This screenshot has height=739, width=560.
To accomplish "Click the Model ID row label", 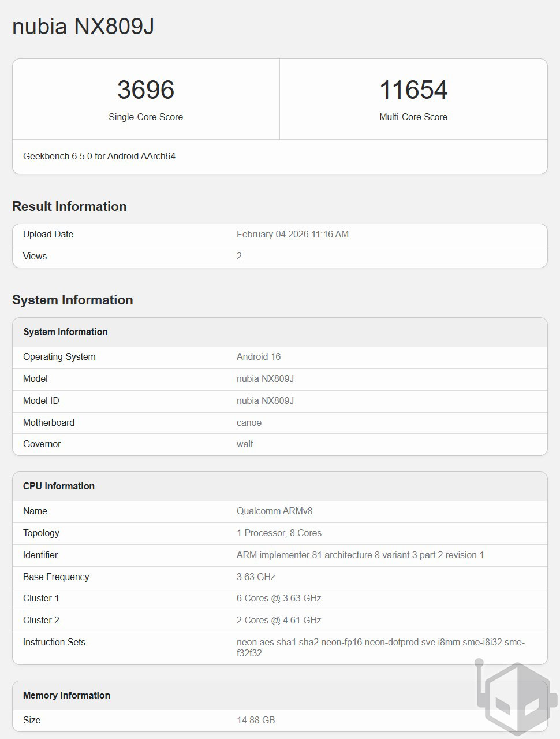I will 41,400.
